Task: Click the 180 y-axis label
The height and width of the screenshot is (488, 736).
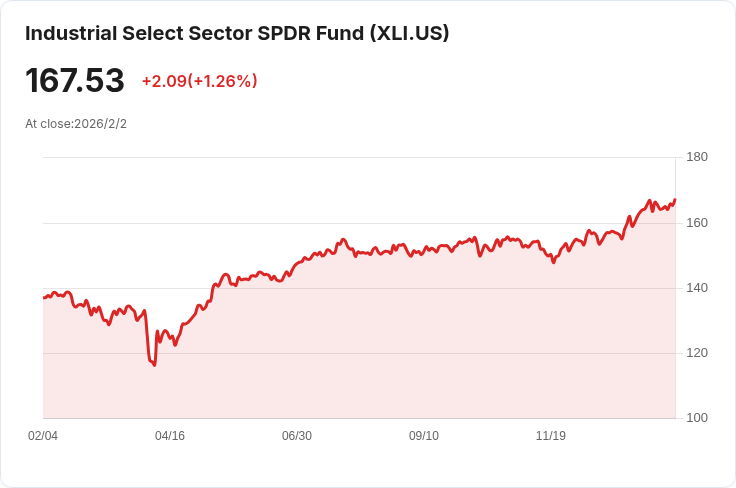Action: tap(697, 157)
